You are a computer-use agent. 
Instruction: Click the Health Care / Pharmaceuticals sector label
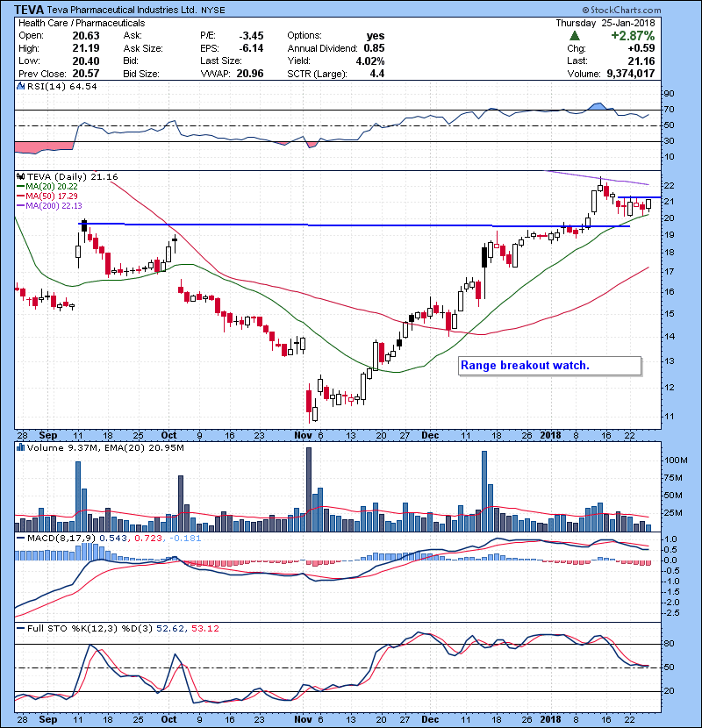(x=82, y=23)
